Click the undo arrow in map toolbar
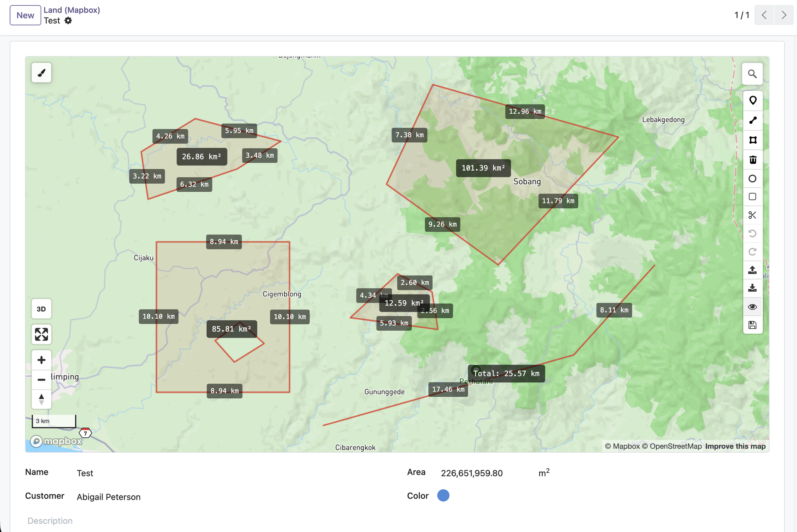 (753, 233)
